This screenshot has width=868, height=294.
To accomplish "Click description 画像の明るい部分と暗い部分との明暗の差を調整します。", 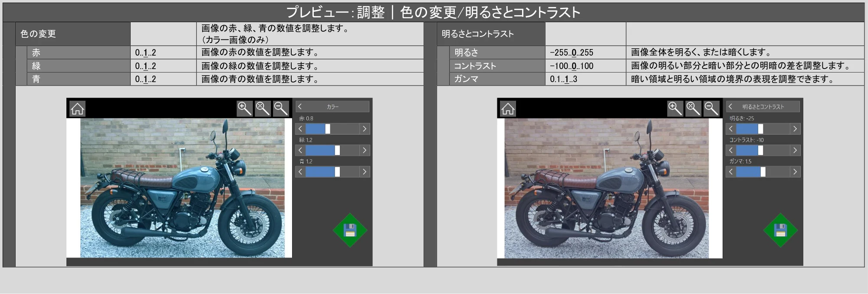I will coord(741,66).
